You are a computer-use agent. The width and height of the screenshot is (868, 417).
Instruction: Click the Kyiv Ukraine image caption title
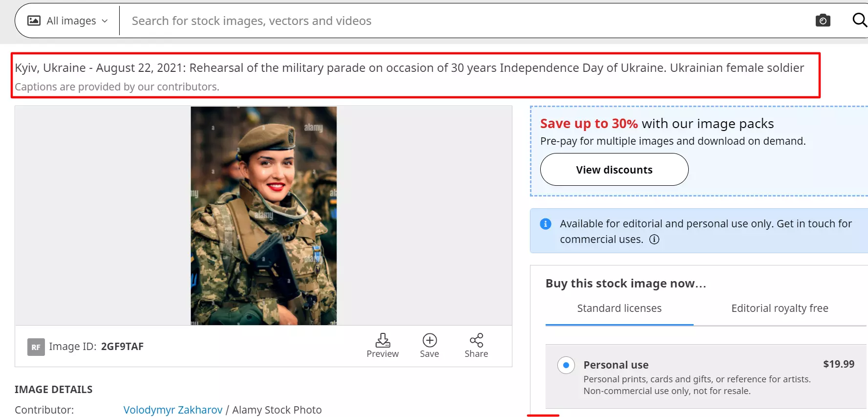(409, 68)
